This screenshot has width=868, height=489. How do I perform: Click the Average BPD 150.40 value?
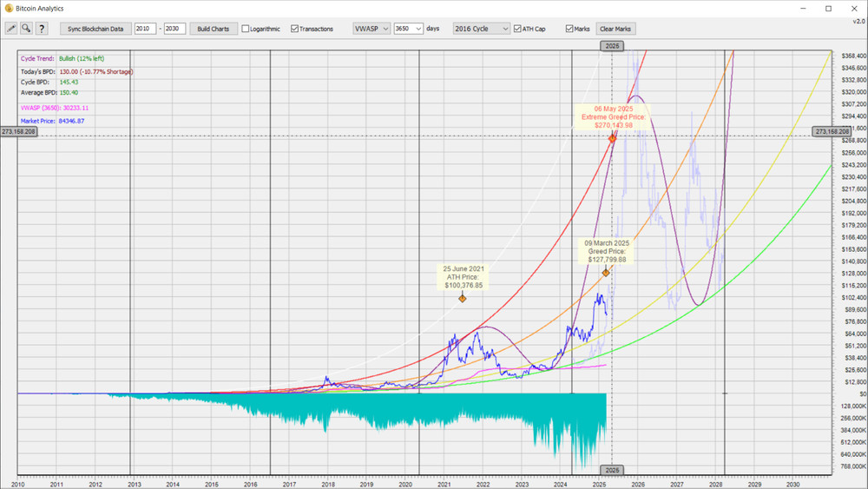point(69,92)
